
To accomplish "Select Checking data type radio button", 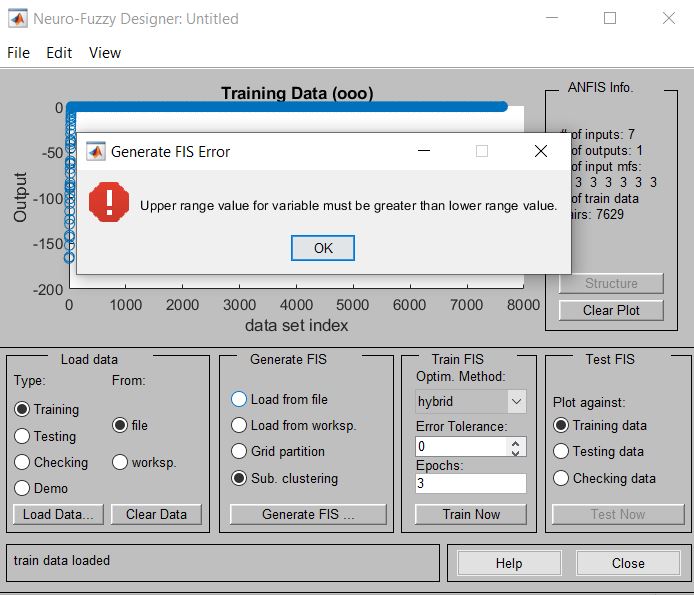I will coord(22,462).
